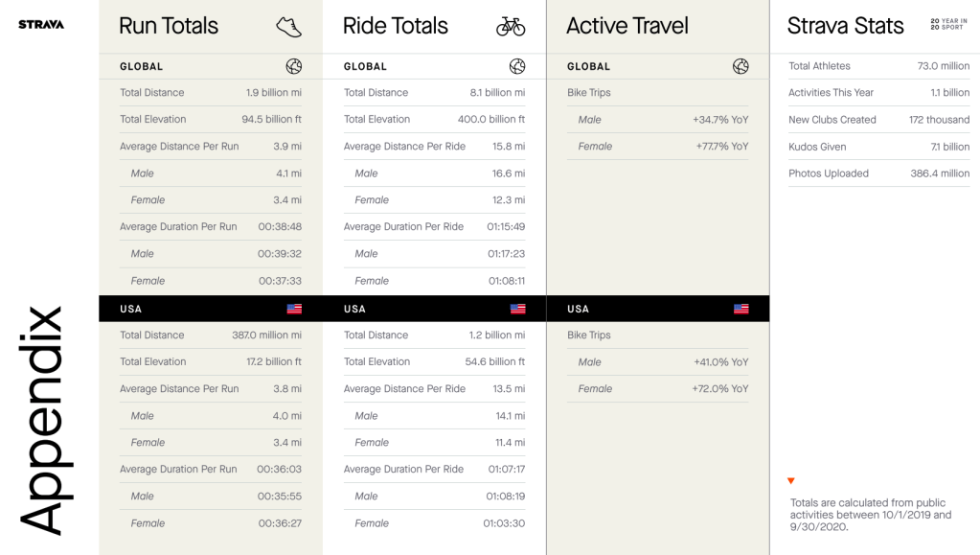
Task: Click the globe icon in Active Travel
Action: (741, 66)
